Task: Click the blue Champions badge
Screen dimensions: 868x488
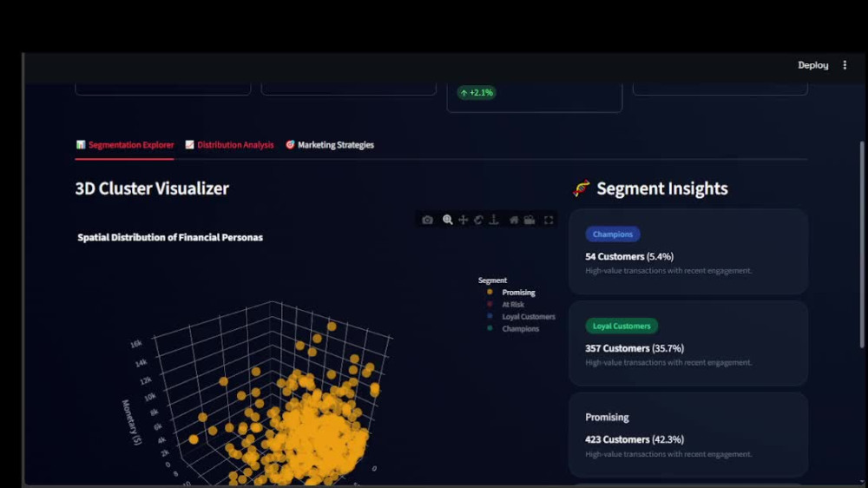Action: pyautogui.click(x=613, y=234)
